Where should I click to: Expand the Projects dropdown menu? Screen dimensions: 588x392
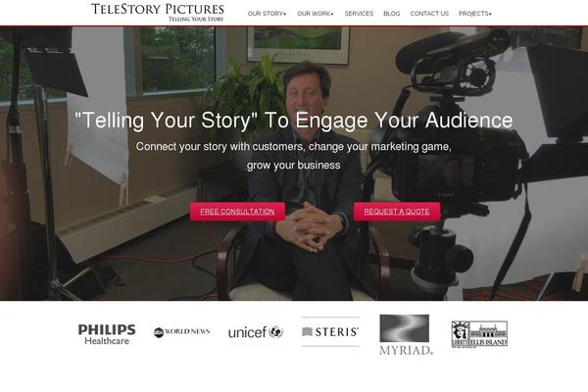tap(474, 14)
